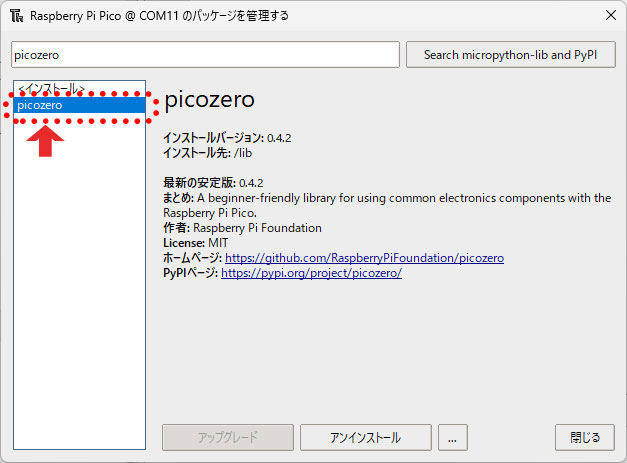The image size is (627, 463).
Task: Click Search micropython-lib and PyPI button
Action: (511, 55)
